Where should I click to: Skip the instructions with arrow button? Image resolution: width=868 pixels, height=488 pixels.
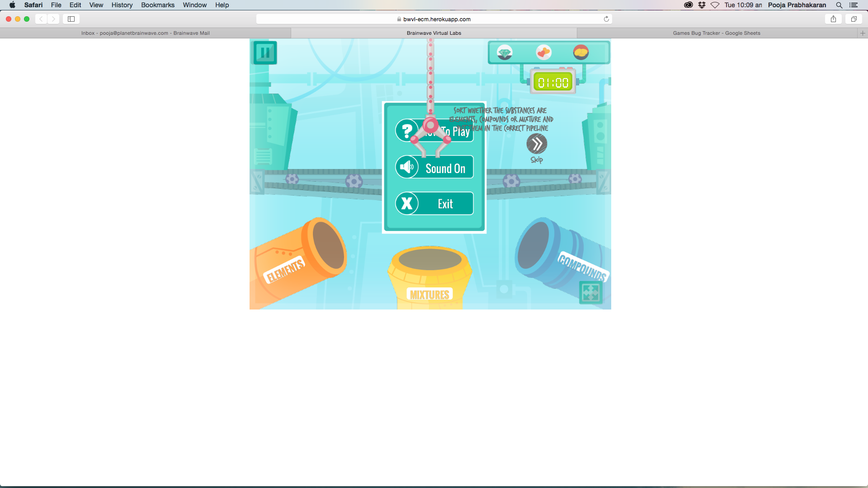coord(537,144)
